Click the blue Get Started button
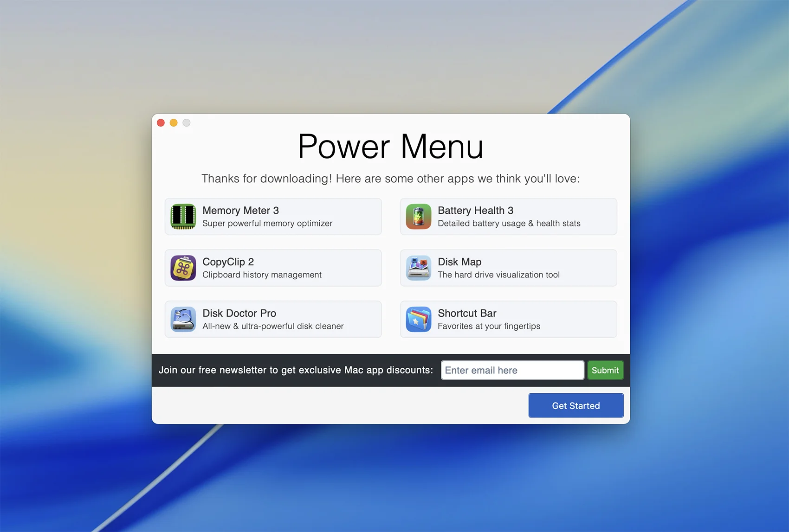Viewport: 789px width, 532px height. 576,406
